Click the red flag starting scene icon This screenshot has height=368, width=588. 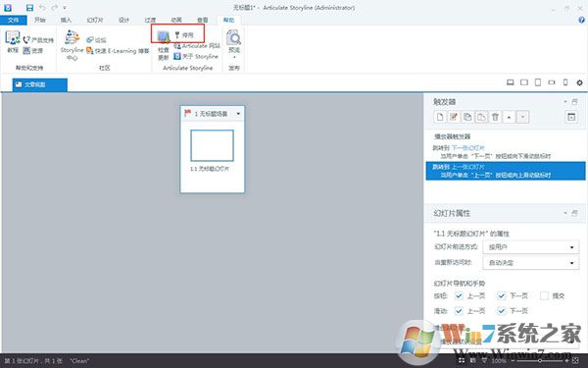(187, 113)
